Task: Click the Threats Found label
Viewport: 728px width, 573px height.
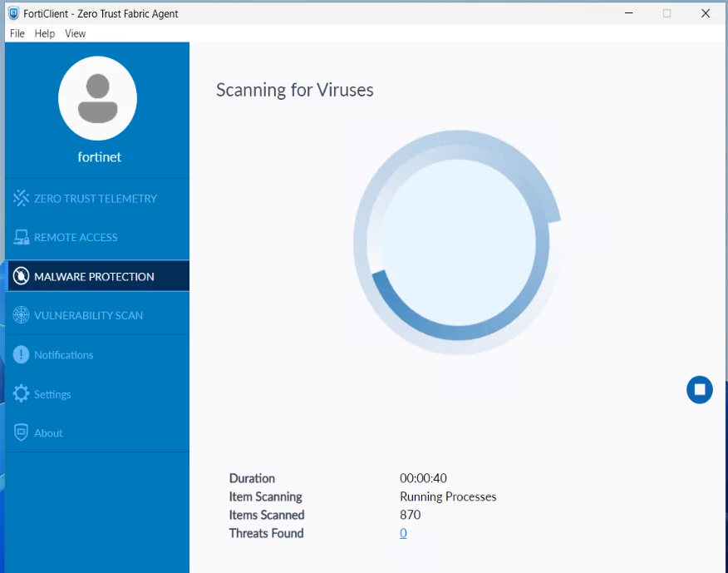Action: tap(266, 533)
